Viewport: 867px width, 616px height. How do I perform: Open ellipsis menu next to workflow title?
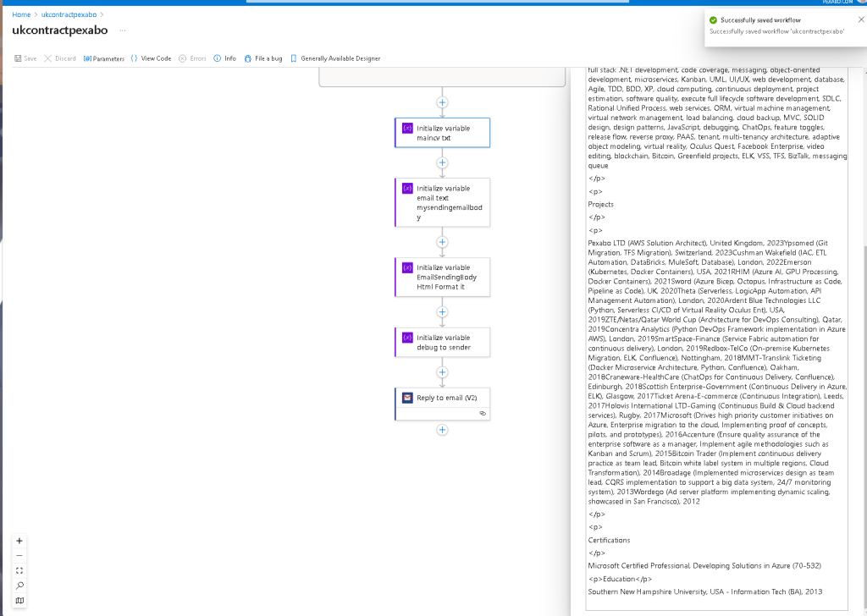pyautogui.click(x=123, y=30)
